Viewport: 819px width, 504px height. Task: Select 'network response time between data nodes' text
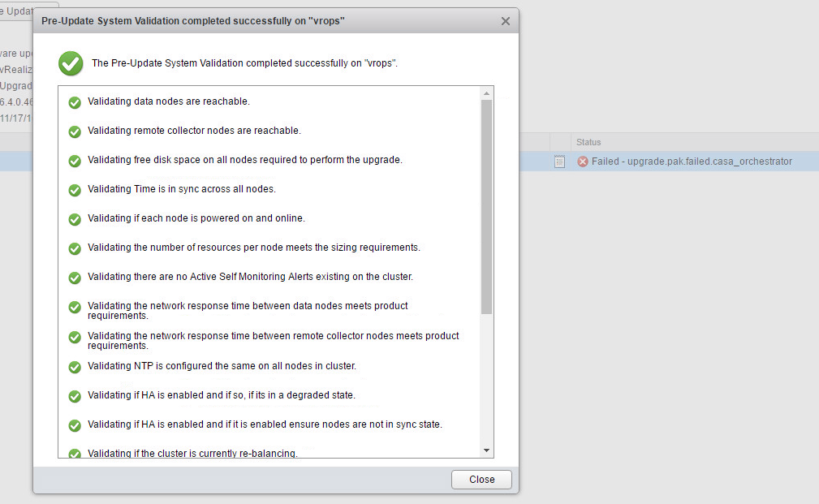248,311
